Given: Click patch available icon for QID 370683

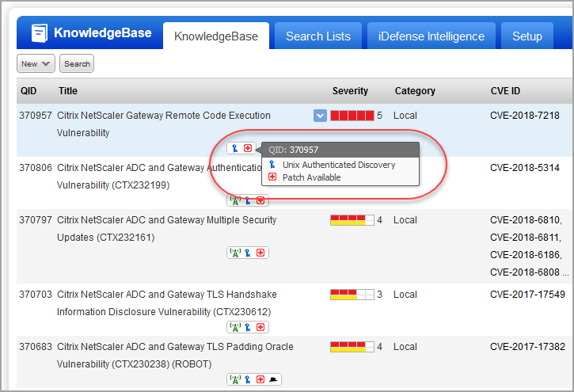Looking at the screenshot, I should (260, 379).
